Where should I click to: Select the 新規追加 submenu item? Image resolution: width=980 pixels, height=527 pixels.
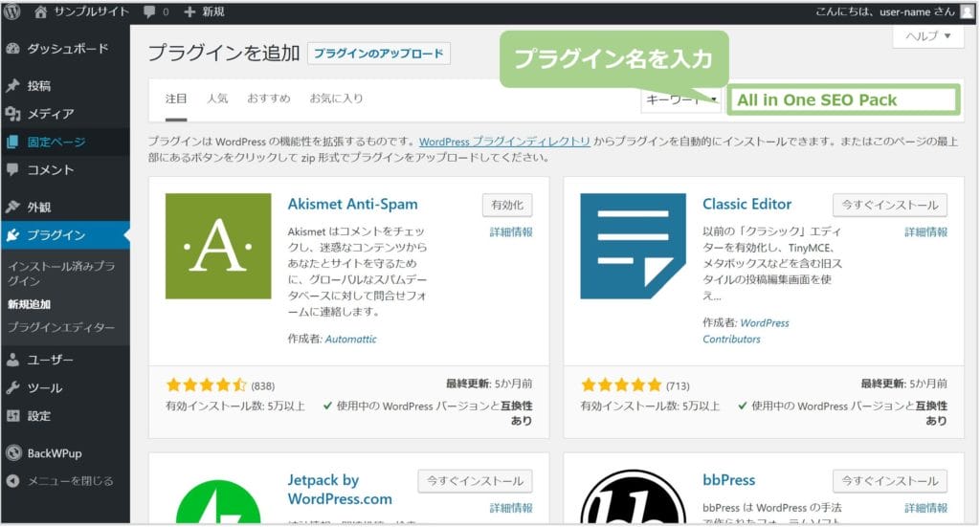pyautogui.click(x=29, y=305)
